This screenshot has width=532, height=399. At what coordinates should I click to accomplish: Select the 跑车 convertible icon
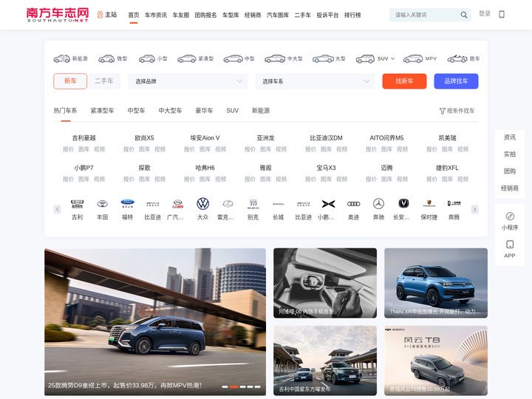457,58
